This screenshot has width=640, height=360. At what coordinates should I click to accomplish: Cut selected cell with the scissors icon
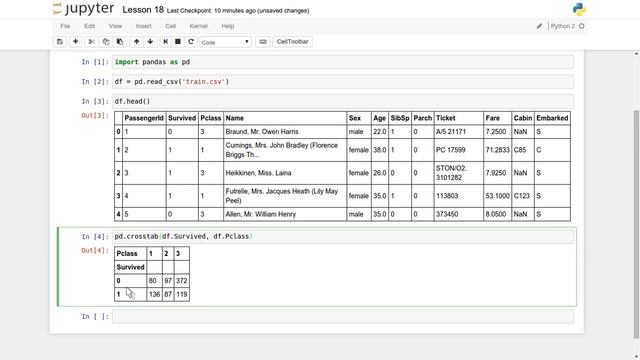tap(91, 42)
